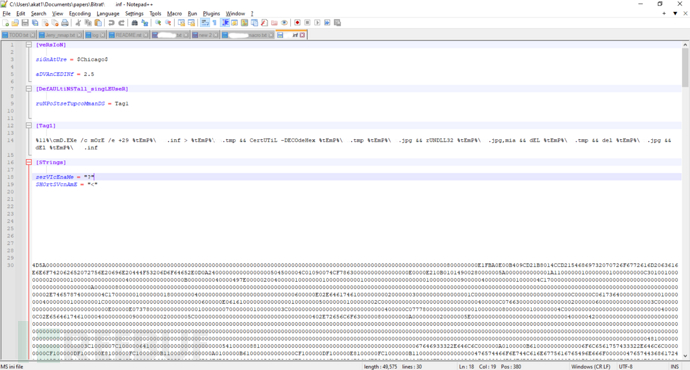This screenshot has height=370, width=690.
Task: Click the Paste clipboard icon
Action: [x=98, y=23]
